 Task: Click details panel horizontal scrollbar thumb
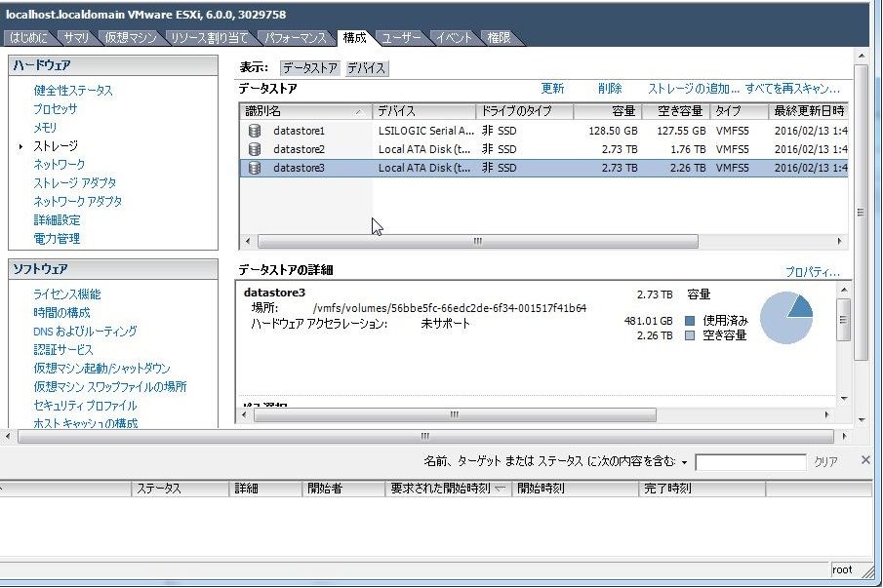tap(455, 415)
